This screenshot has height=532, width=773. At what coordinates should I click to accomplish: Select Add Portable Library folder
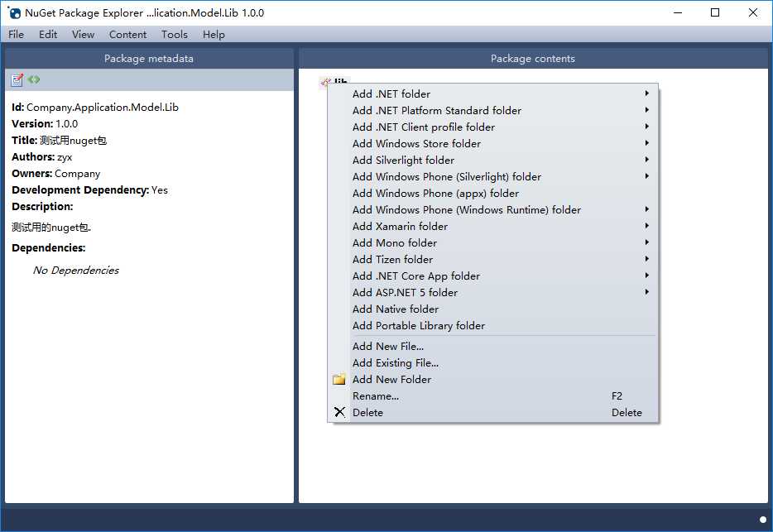pyautogui.click(x=493, y=325)
